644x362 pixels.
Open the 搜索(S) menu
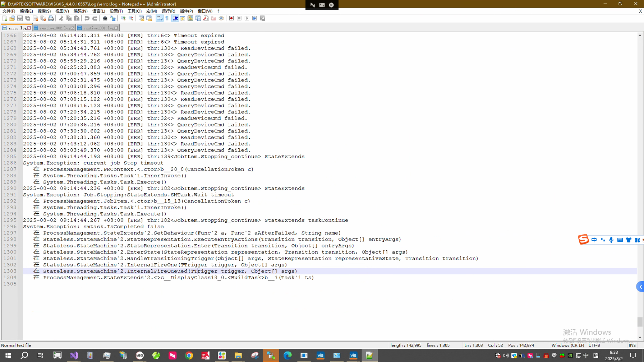coord(44,11)
